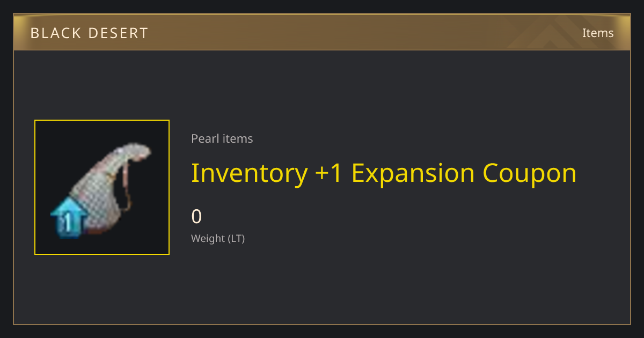Open the BLACK DESERT header title
This screenshot has width=644, height=338.
pyautogui.click(x=90, y=33)
